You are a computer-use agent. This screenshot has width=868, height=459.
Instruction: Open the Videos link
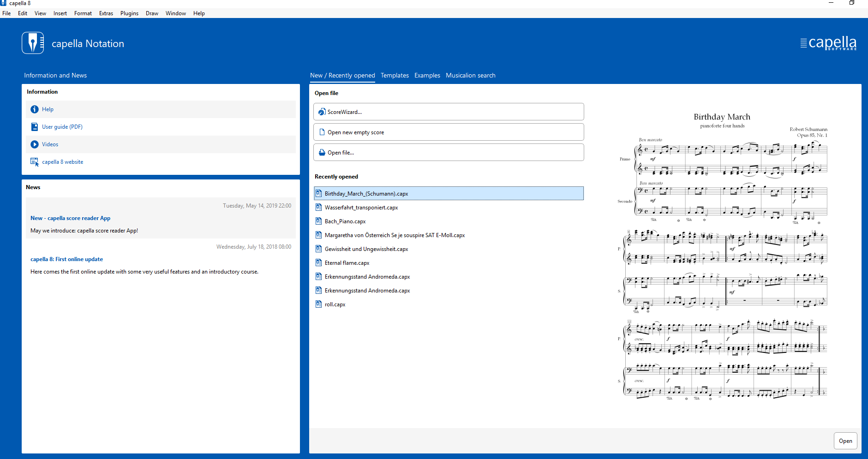tap(50, 144)
